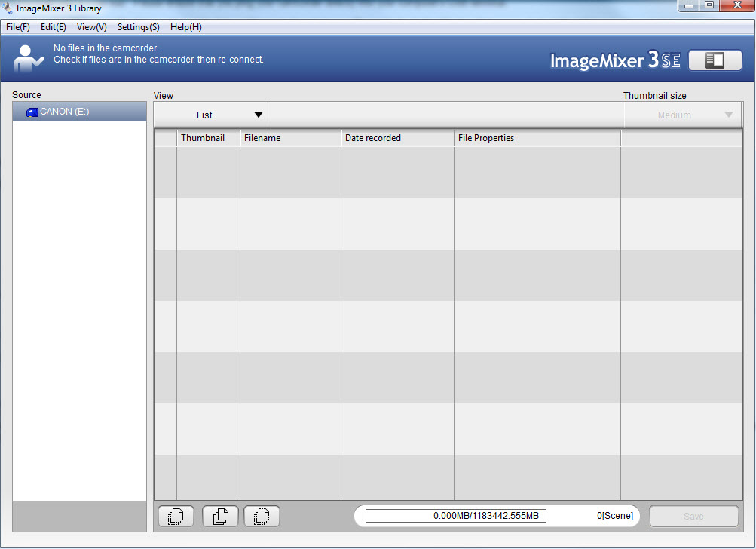Image resolution: width=756 pixels, height=549 pixels.
Task: Open the Thumbnail size Medium dropdown
Action: pos(683,115)
